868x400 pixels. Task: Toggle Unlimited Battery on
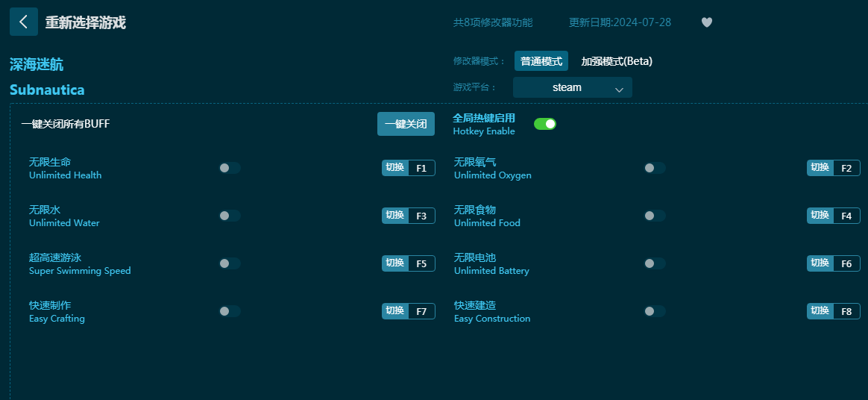point(654,263)
